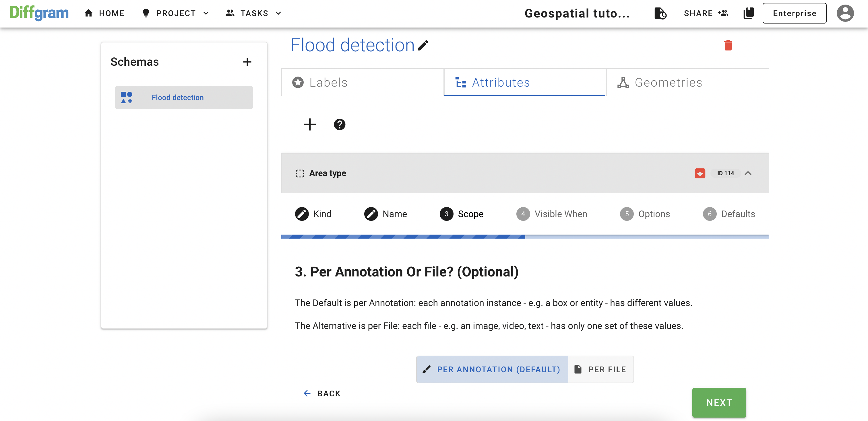The image size is (868, 421).
Task: Select PER ANNOTATION (DEFAULT) option
Action: pyautogui.click(x=492, y=369)
